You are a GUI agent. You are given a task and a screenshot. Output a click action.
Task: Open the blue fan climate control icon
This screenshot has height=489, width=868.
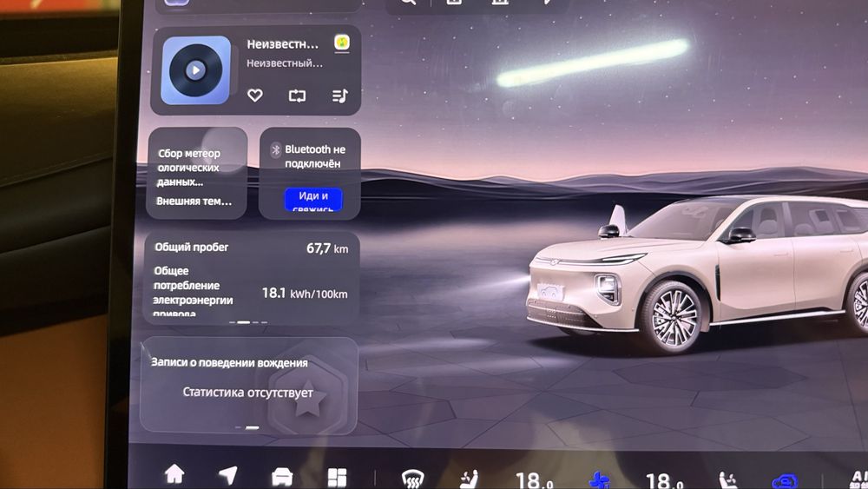pyautogui.click(x=599, y=480)
